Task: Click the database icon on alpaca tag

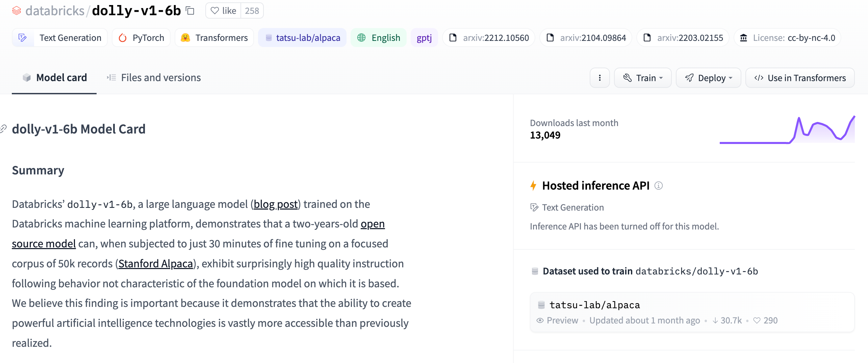Action: point(269,38)
